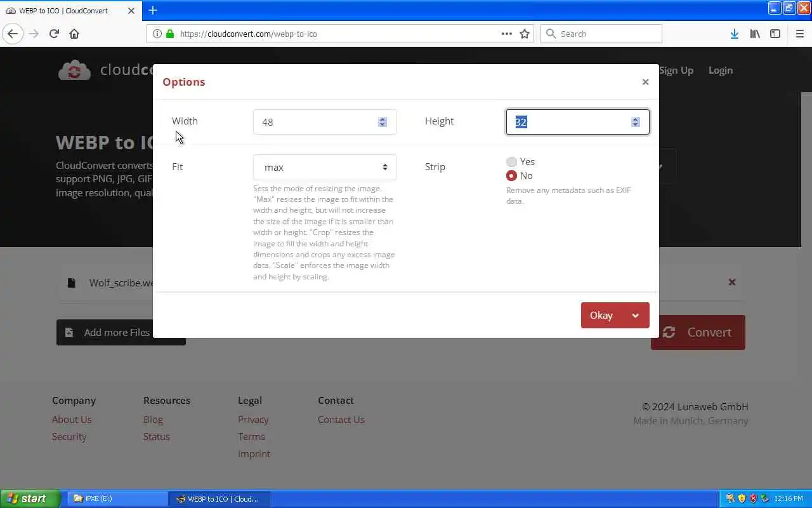Click the Height input field
The width and height of the screenshot is (812, 508).
click(x=577, y=122)
